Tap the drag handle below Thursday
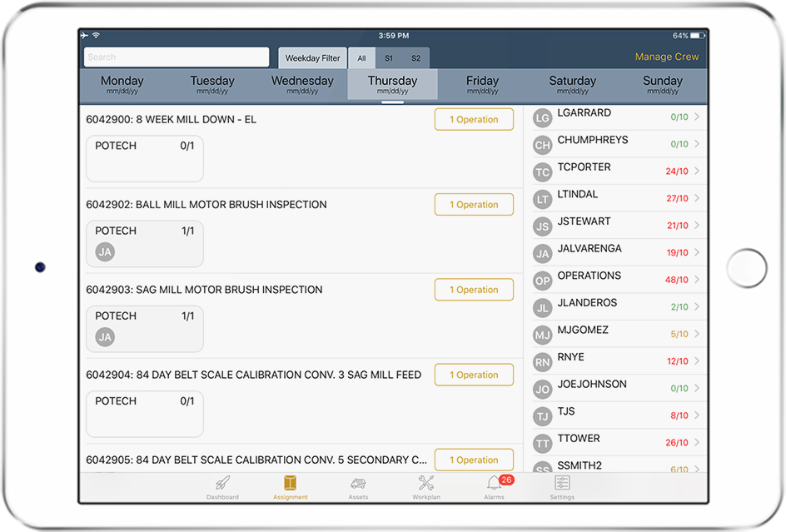Image resolution: width=786 pixels, height=532 pixels. (x=392, y=102)
